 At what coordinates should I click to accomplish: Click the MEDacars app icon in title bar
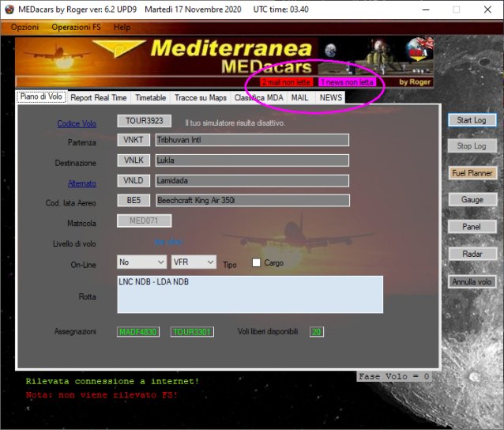point(9,9)
